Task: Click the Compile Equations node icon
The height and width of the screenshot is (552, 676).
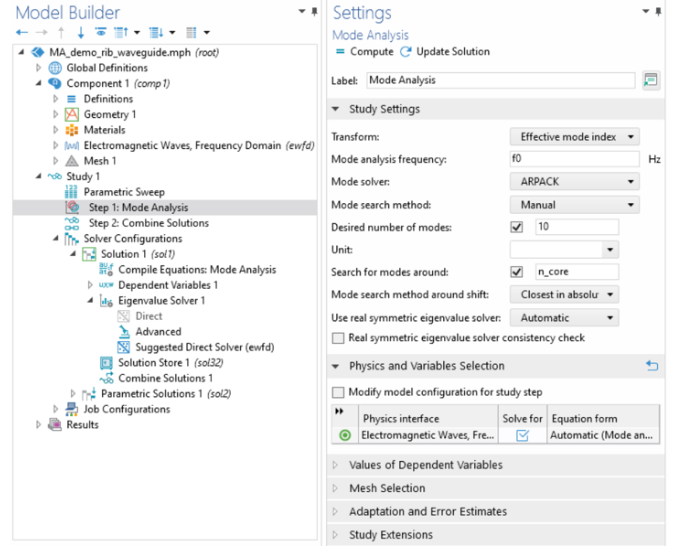Action: point(106,270)
